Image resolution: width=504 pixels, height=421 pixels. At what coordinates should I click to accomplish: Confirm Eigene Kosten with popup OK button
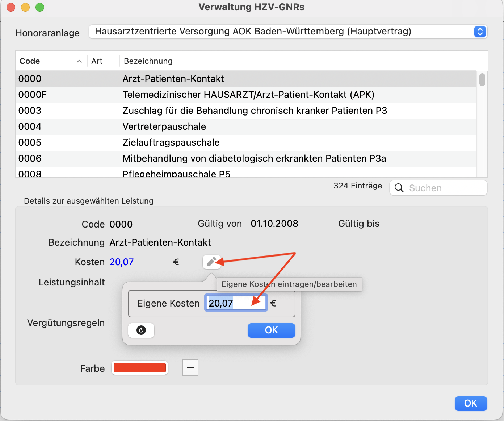pyautogui.click(x=272, y=330)
